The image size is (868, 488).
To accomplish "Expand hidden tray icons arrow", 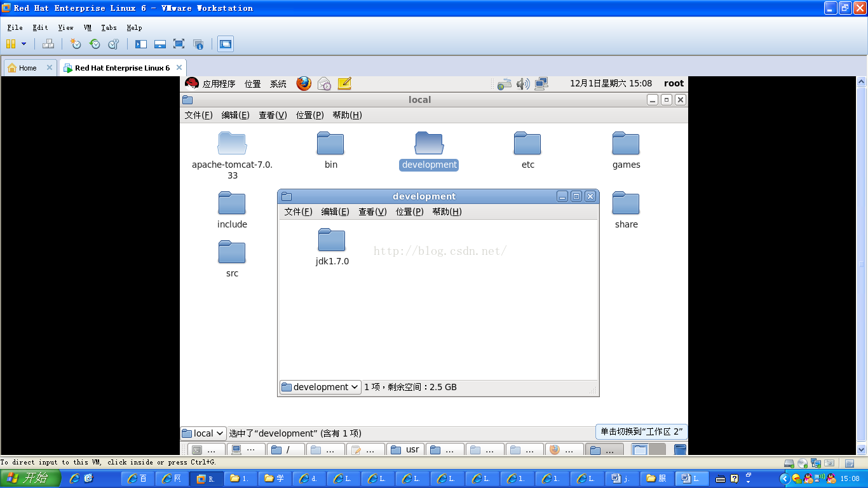I will pyautogui.click(x=784, y=479).
